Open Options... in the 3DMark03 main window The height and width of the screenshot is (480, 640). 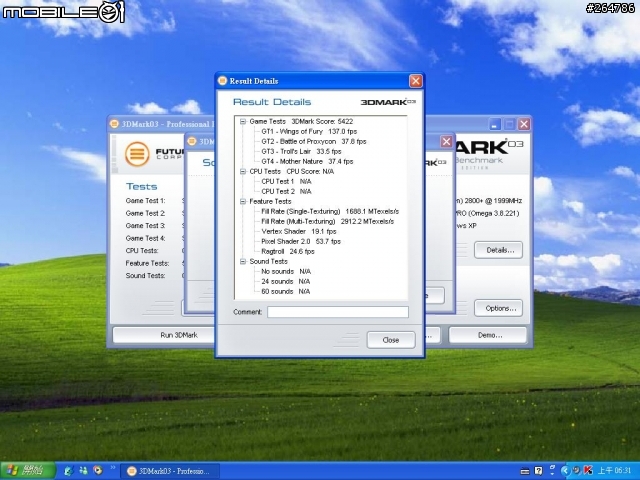[498, 308]
